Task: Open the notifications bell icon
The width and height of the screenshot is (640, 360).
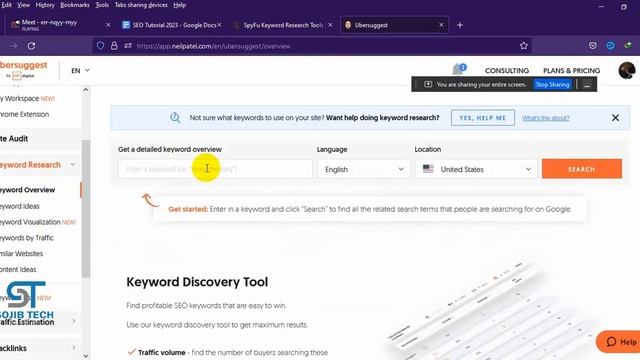Action: [x=458, y=69]
